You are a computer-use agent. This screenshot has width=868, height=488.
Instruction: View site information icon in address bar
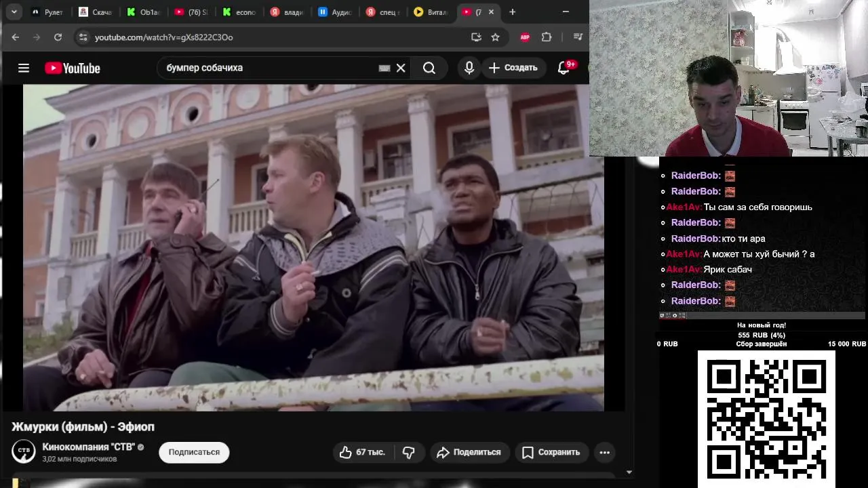[x=83, y=37]
